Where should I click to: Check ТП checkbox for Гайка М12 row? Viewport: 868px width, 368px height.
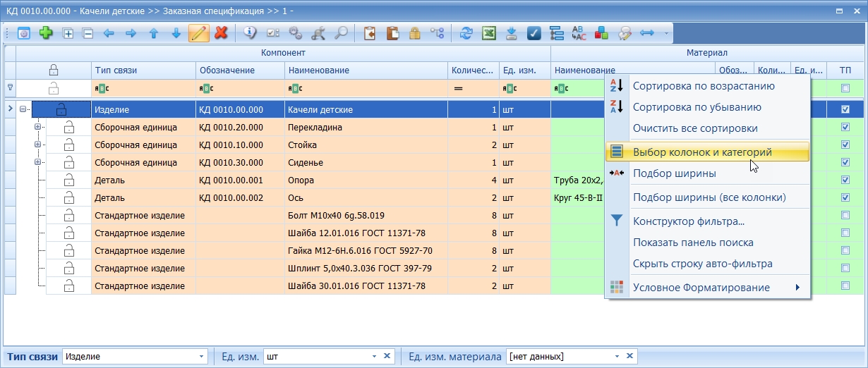845,250
